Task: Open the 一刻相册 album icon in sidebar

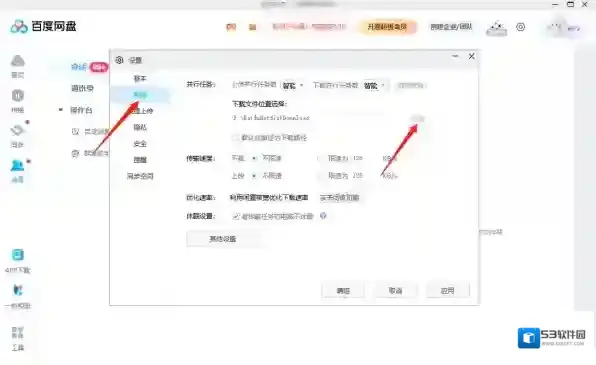Action: [x=17, y=290]
